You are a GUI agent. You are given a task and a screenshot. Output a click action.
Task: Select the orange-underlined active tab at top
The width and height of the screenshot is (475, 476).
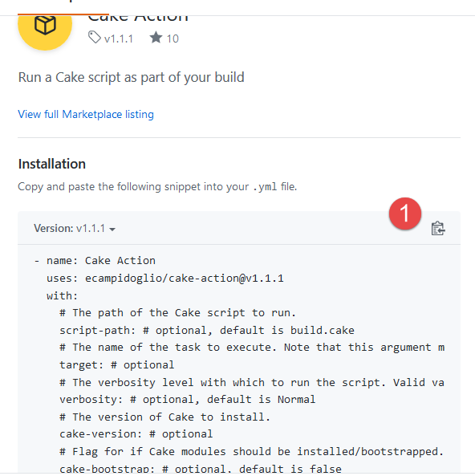(x=63, y=6)
